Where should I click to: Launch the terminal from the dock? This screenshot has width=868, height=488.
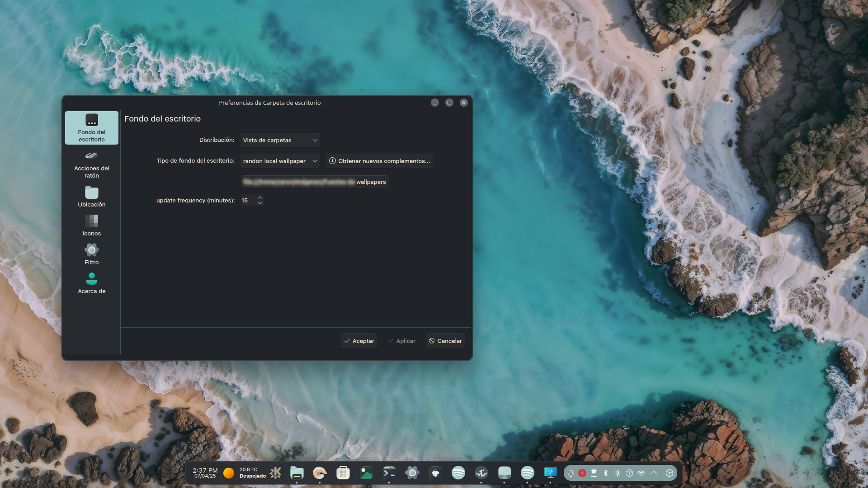[389, 473]
